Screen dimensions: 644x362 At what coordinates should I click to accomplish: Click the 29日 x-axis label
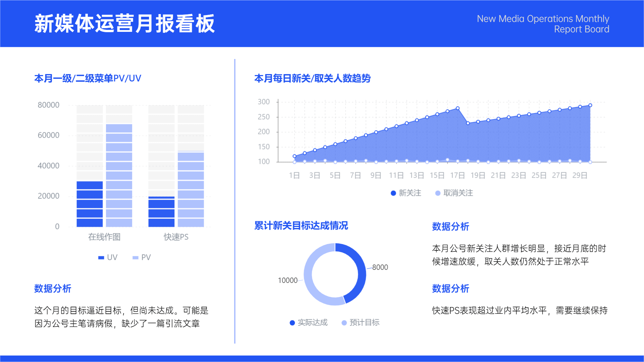(x=580, y=176)
